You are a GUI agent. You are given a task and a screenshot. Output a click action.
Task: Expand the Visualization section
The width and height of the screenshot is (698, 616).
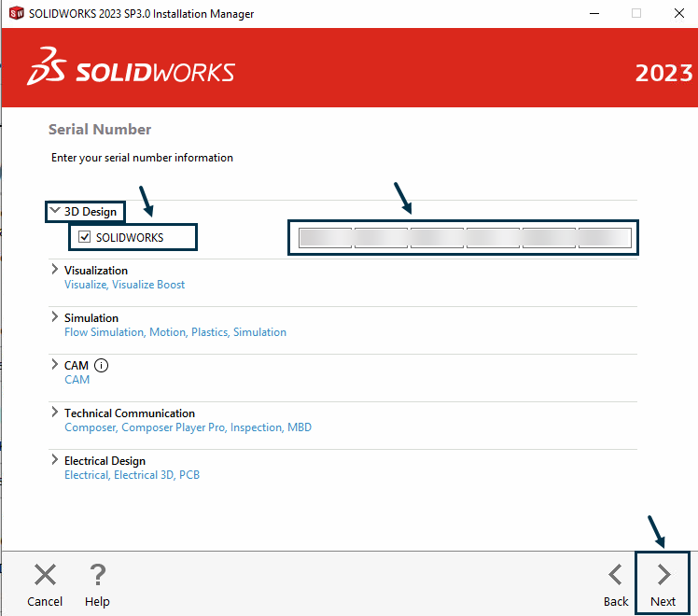point(55,269)
